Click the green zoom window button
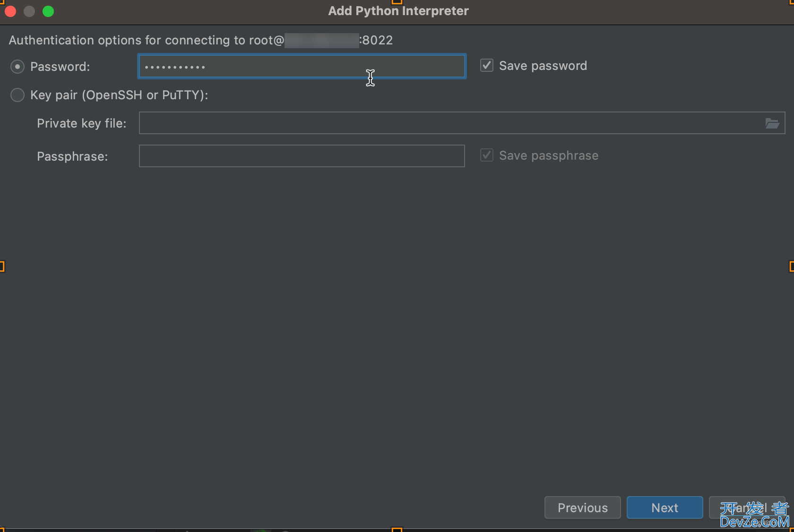Screen dimensions: 794x532 pyautogui.click(x=48, y=11)
